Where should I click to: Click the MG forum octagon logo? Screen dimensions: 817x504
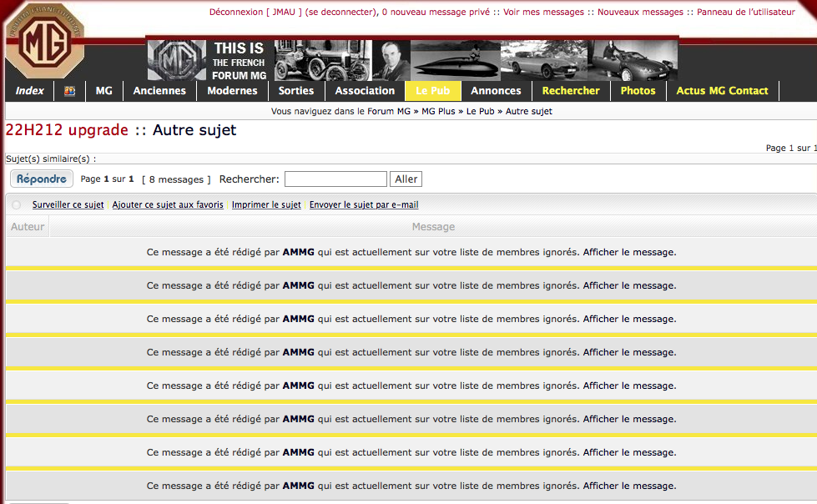click(x=45, y=41)
